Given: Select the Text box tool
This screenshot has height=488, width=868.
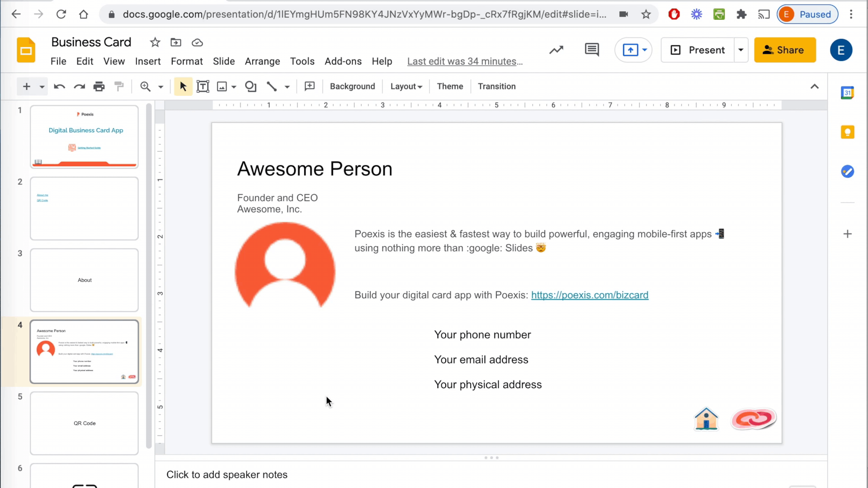Looking at the screenshot, I should point(203,86).
